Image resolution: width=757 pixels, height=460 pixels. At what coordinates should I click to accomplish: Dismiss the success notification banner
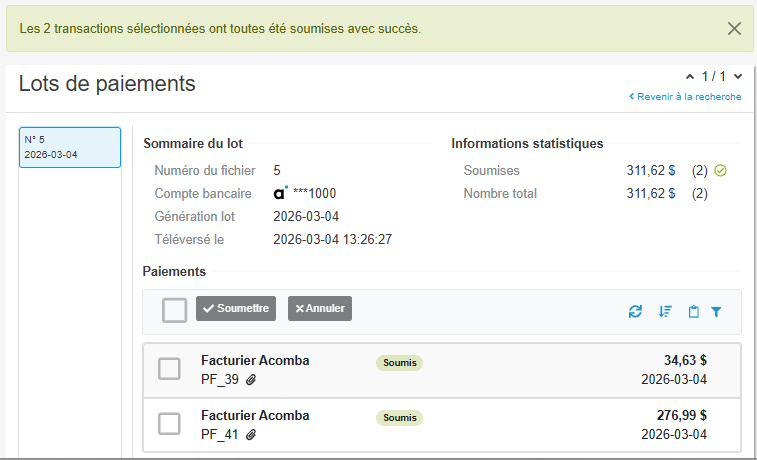pyautogui.click(x=734, y=28)
